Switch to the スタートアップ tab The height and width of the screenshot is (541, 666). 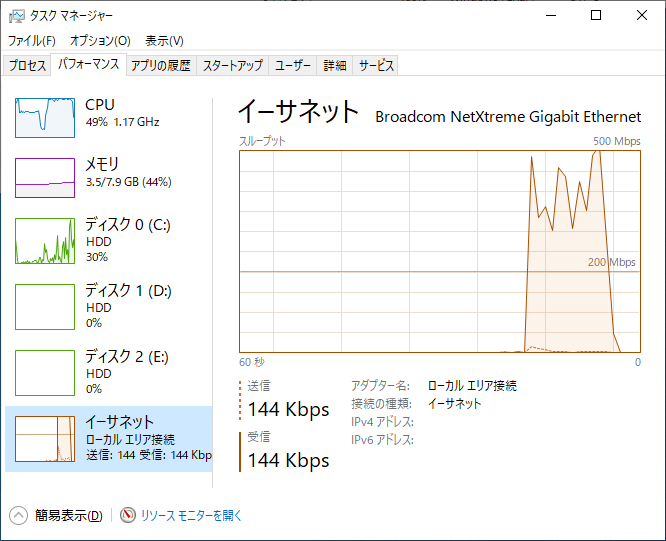(232, 65)
